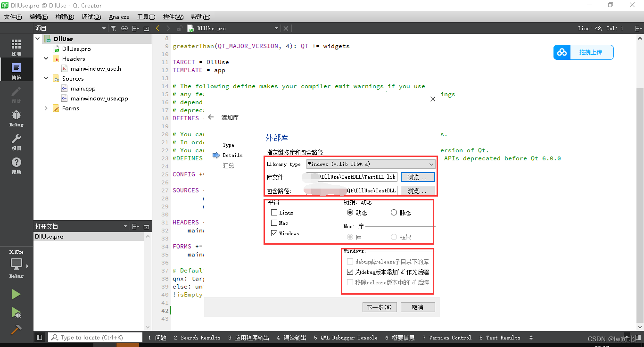Open output panes up-down arrow menu
644x347 pixels.
click(531, 338)
